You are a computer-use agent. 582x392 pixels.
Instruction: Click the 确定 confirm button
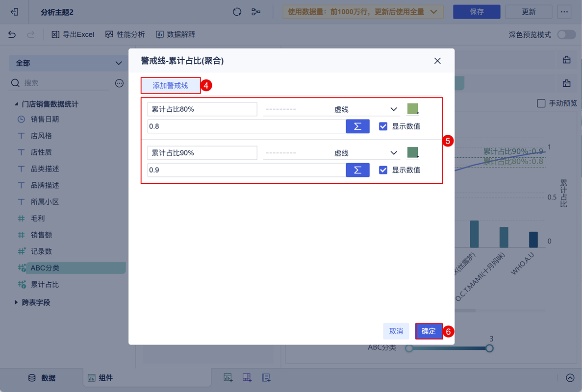coord(428,331)
